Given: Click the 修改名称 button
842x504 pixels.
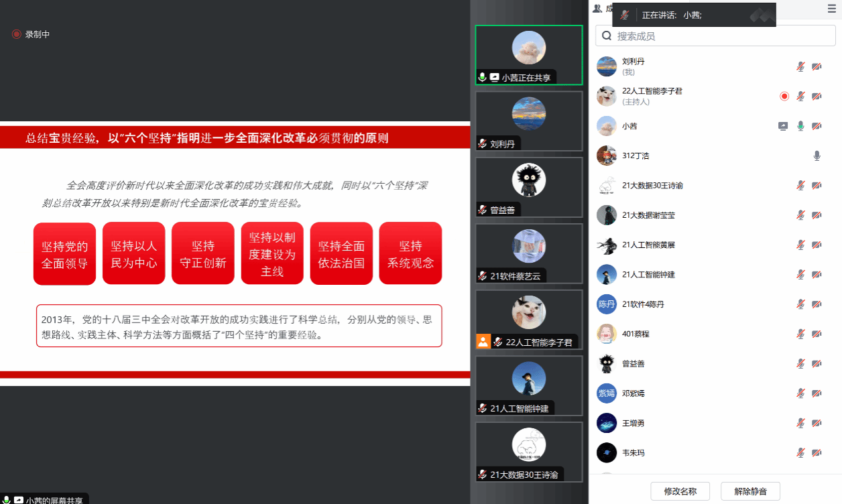Looking at the screenshot, I should point(680,491).
